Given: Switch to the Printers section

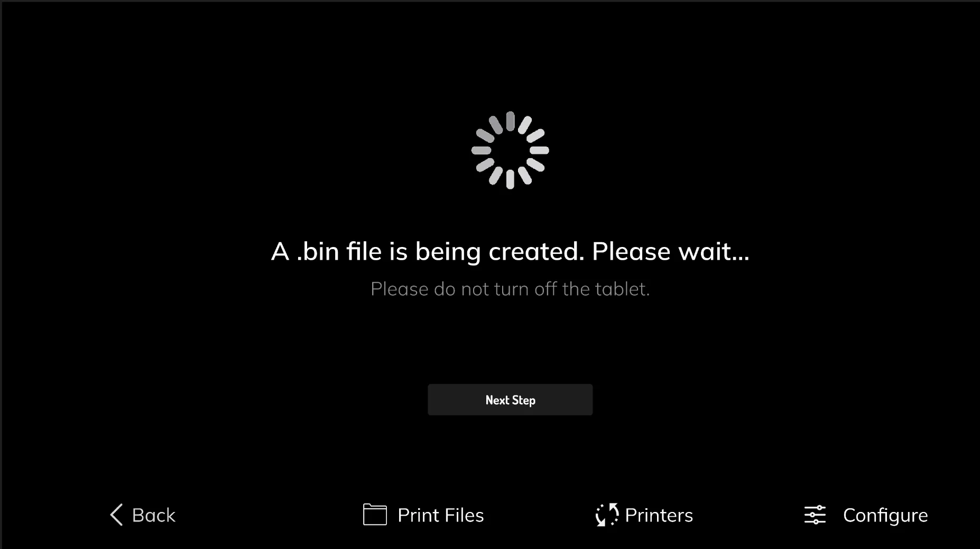Looking at the screenshot, I should pyautogui.click(x=659, y=515).
